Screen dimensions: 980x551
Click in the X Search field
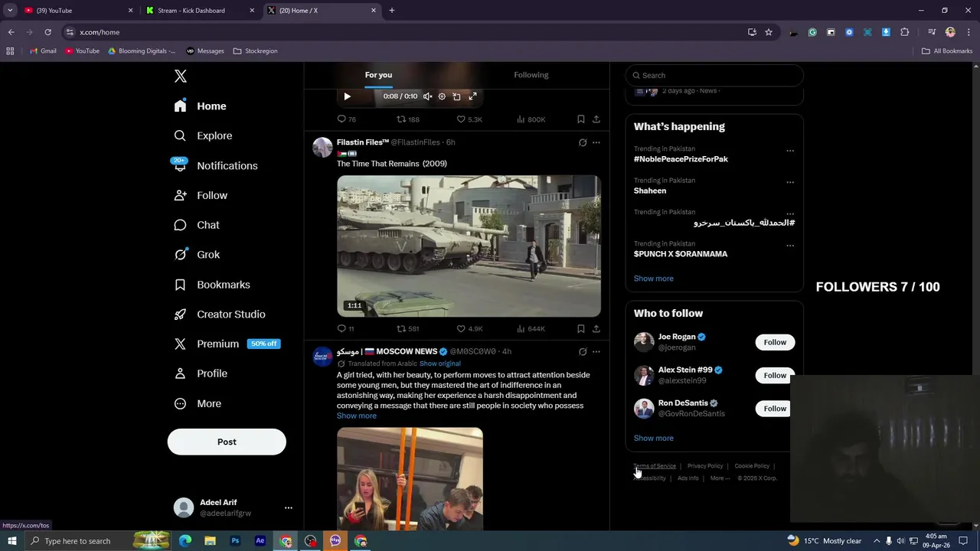point(714,75)
